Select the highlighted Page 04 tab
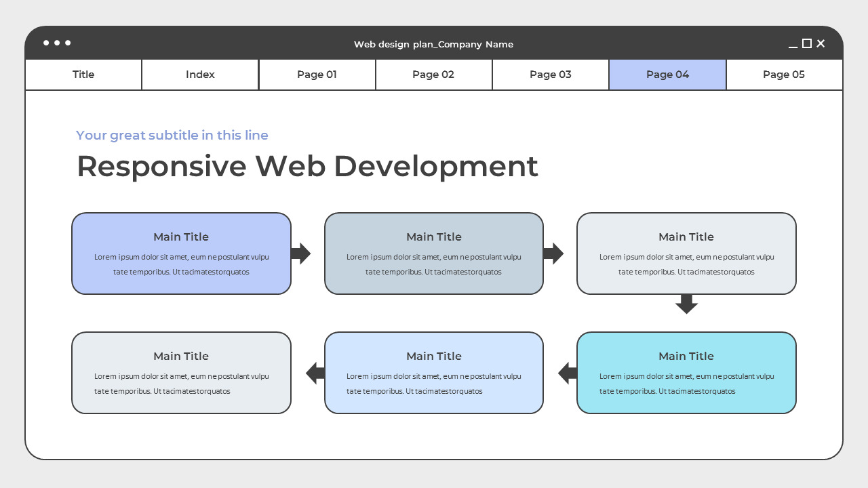 coord(667,75)
